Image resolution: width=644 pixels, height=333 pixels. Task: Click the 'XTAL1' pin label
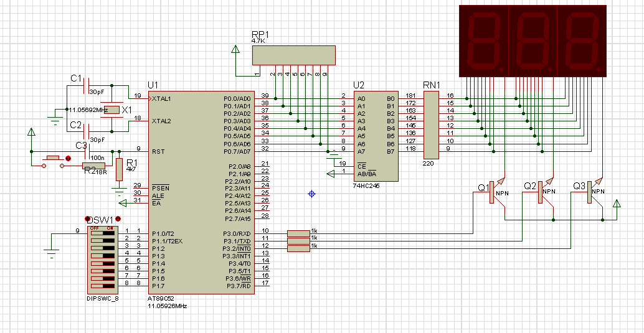[161, 98]
